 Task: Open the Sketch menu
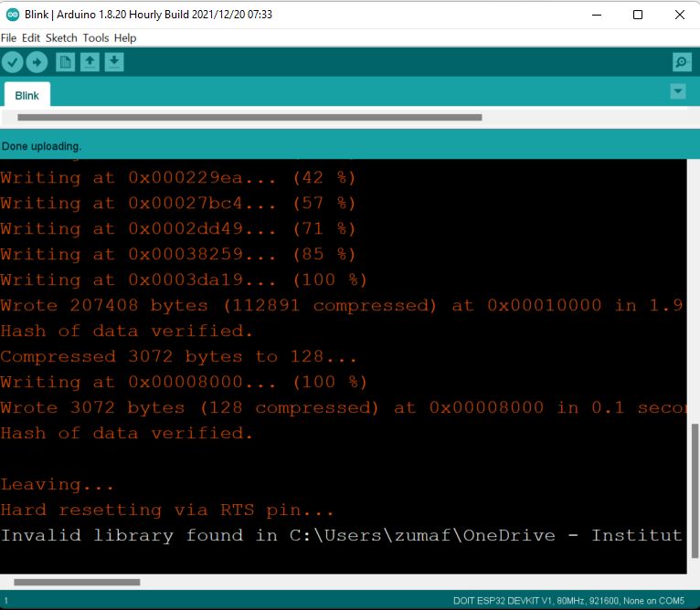(x=61, y=38)
